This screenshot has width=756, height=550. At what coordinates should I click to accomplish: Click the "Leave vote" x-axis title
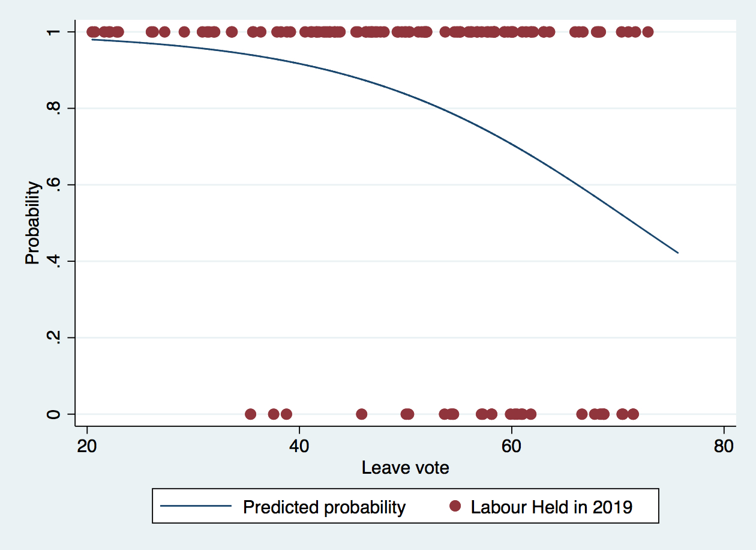click(405, 468)
